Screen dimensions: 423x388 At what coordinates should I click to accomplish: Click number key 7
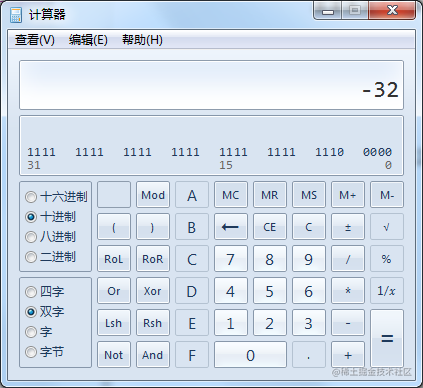(231, 259)
